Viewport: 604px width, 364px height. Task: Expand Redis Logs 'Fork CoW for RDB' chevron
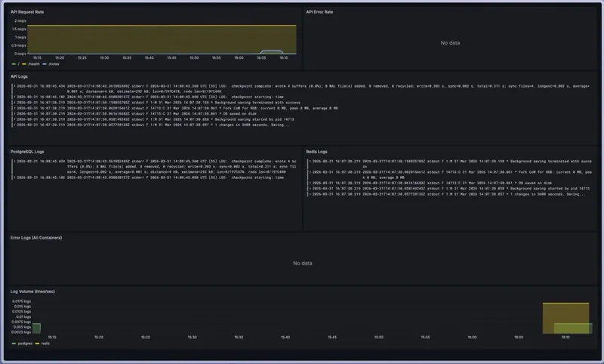click(310, 172)
